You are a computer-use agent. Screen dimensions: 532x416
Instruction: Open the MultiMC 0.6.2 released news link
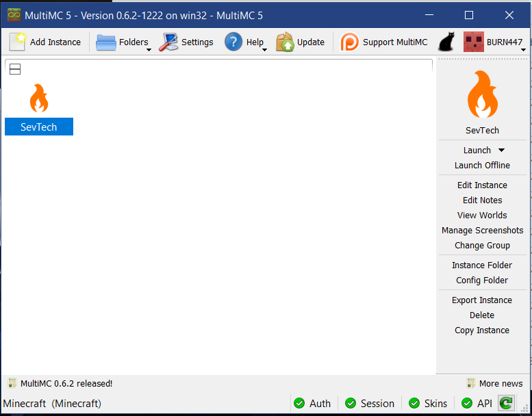point(66,383)
